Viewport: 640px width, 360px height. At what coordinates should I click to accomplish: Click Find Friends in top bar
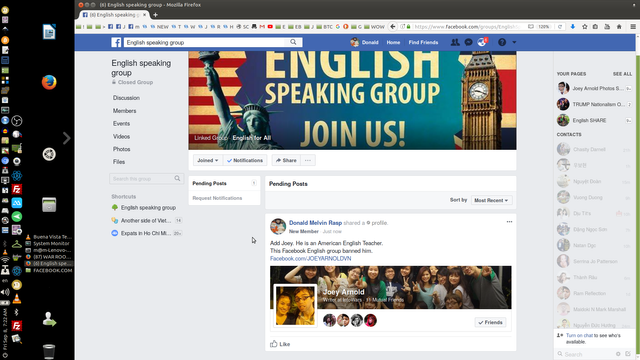pyautogui.click(x=423, y=42)
